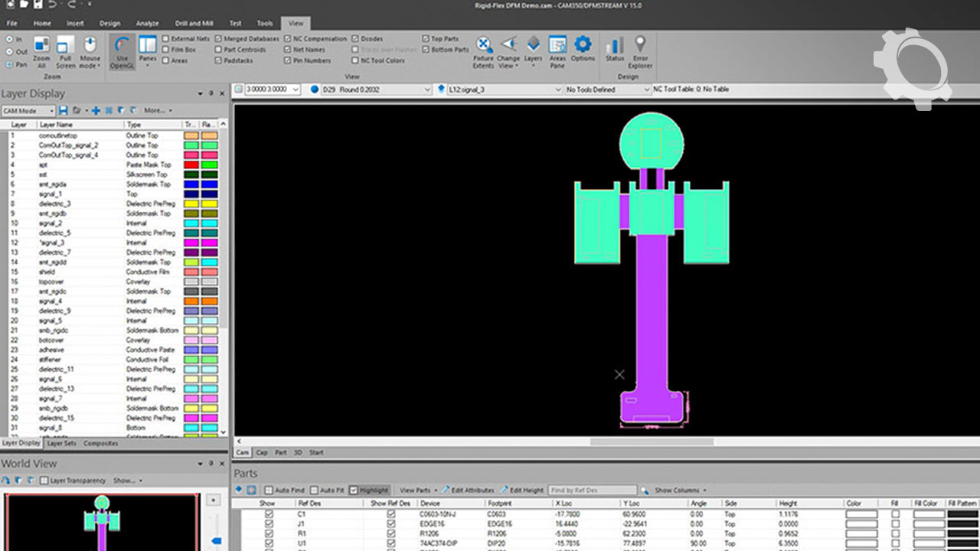Switch to the Layer Sets tab
The height and width of the screenshot is (551, 980).
point(61,443)
